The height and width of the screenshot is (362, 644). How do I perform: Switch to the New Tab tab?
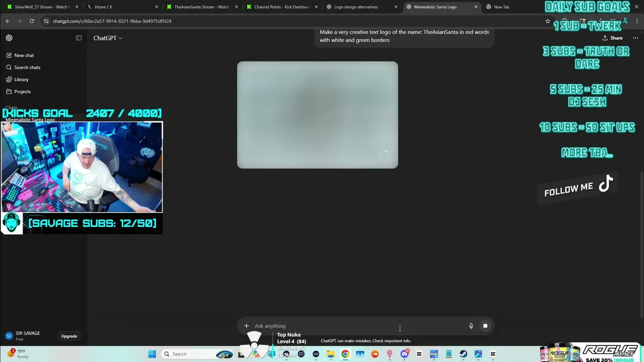point(501,7)
